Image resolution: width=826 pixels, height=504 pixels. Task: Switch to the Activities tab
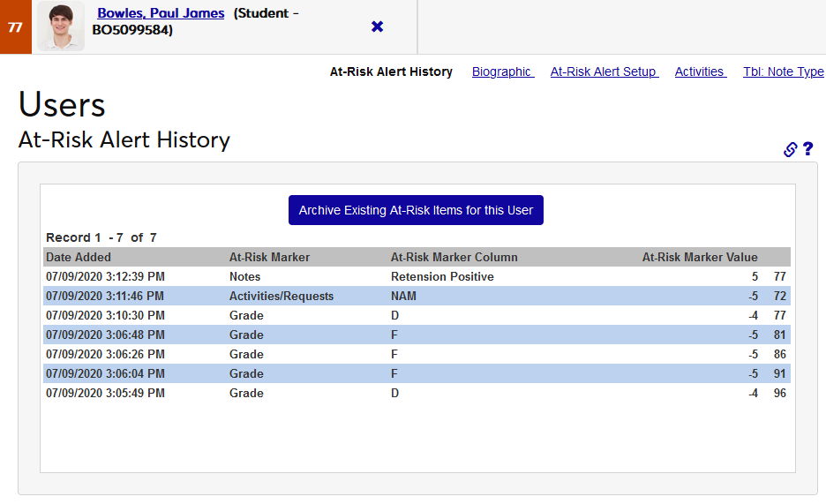coord(700,71)
